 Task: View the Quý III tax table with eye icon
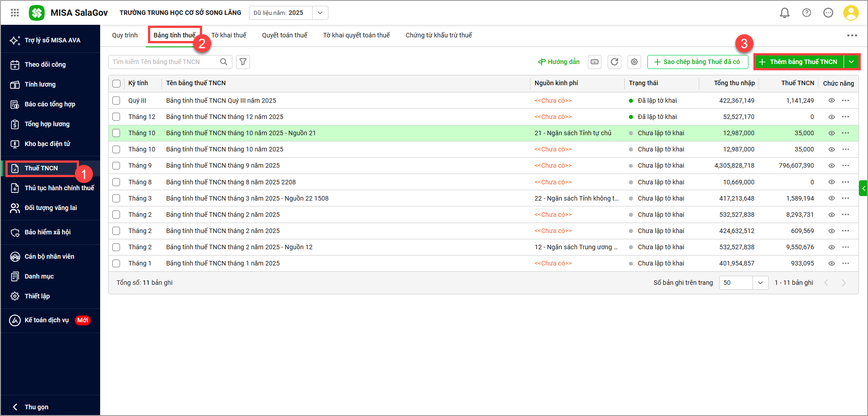point(831,101)
